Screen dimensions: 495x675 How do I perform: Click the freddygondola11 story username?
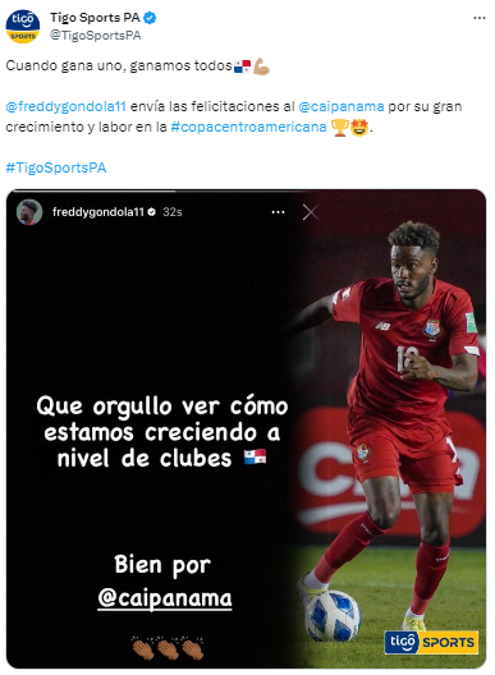point(98,212)
